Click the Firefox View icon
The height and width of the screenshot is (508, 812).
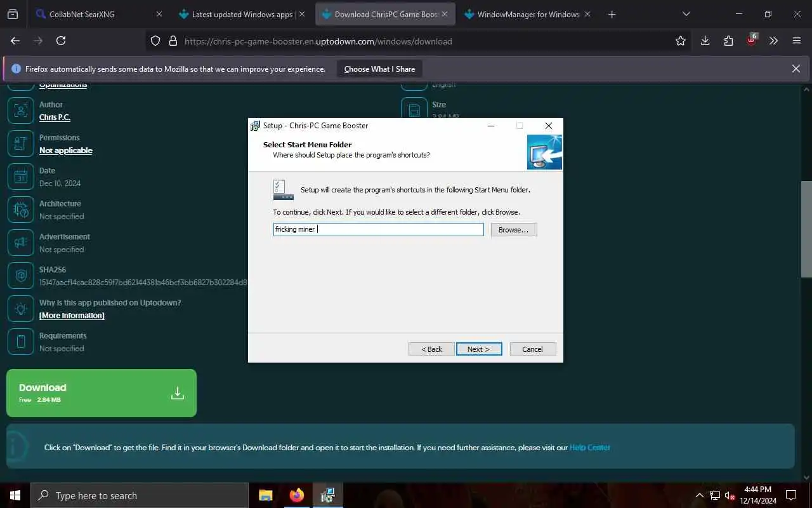coord(13,14)
